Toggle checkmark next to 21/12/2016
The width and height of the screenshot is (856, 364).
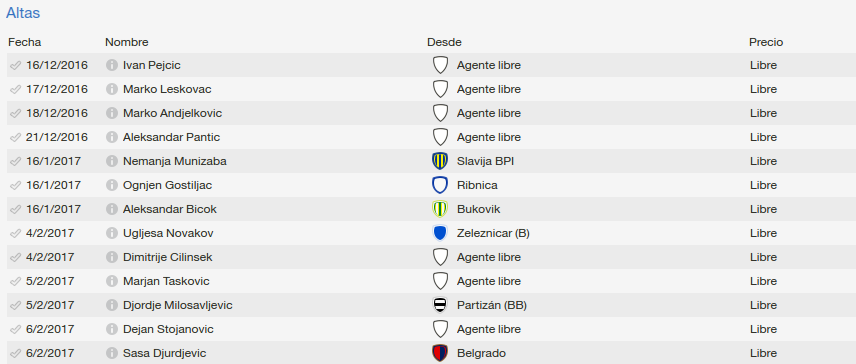(15, 138)
